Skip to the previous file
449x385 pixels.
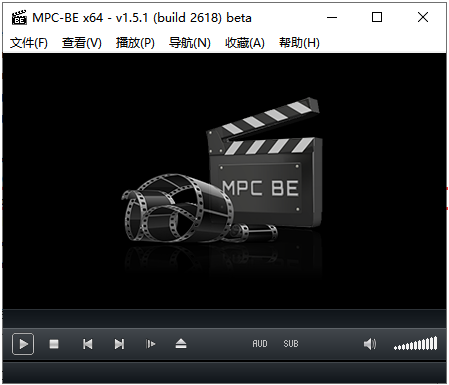pos(88,344)
